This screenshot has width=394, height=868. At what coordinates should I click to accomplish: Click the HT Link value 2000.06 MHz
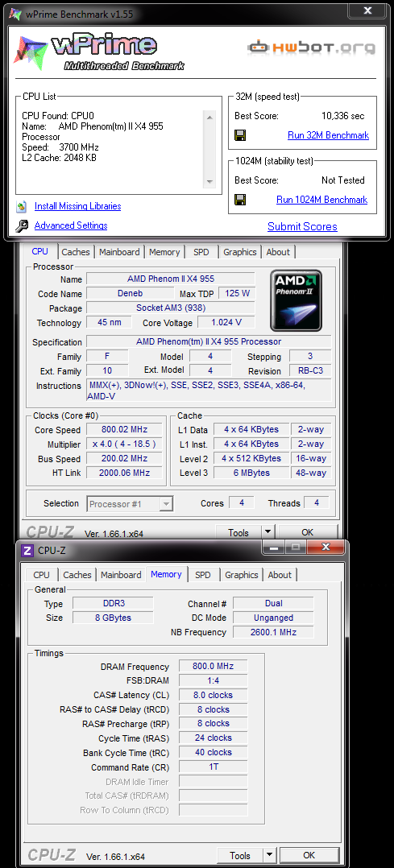click(124, 473)
